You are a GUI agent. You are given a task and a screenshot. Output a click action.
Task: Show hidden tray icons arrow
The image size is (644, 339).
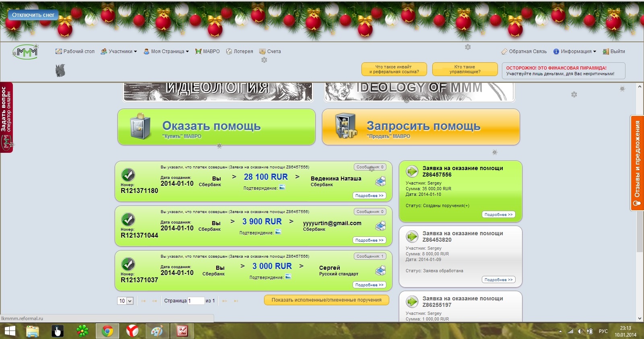pyautogui.click(x=560, y=331)
